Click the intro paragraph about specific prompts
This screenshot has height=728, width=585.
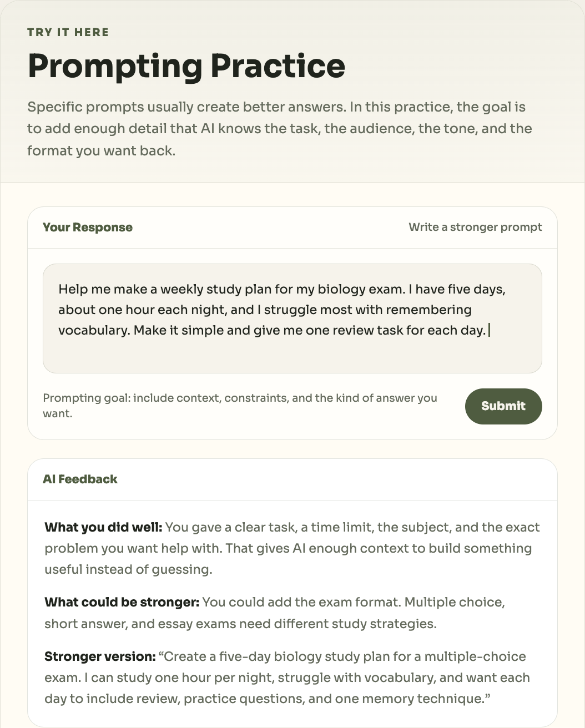[280, 129]
